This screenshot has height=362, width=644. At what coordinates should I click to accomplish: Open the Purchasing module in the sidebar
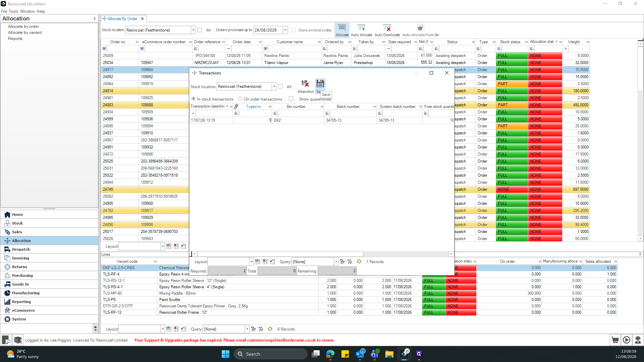point(50,276)
